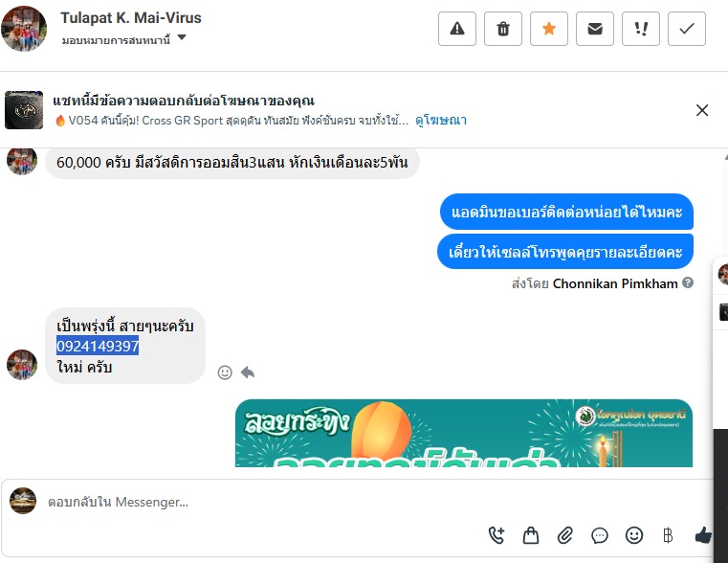This screenshot has height=563, width=728.
Task: Click the help icon beside Chonnikan Pimkham
Action: click(x=688, y=282)
